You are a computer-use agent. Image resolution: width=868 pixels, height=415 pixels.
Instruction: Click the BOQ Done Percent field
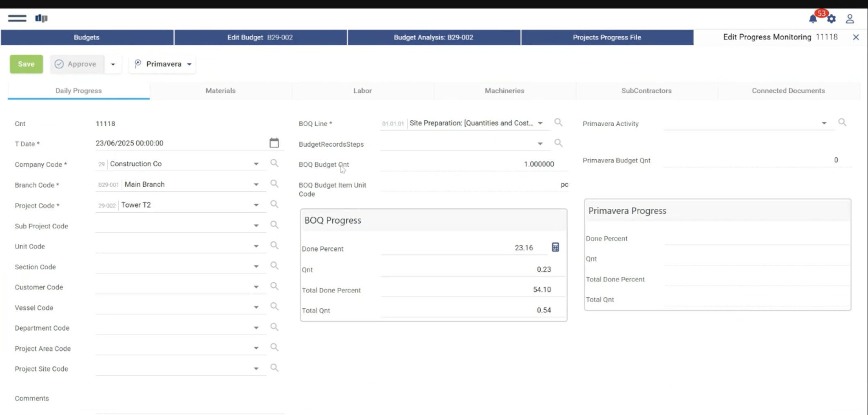pos(462,248)
